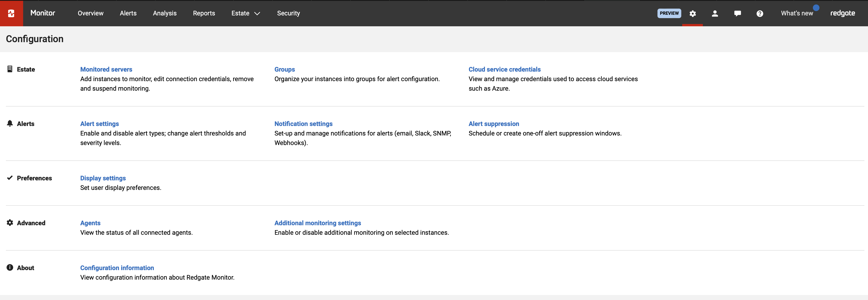This screenshot has width=868, height=300.
Task: Switch to the Analysis page
Action: pos(164,13)
